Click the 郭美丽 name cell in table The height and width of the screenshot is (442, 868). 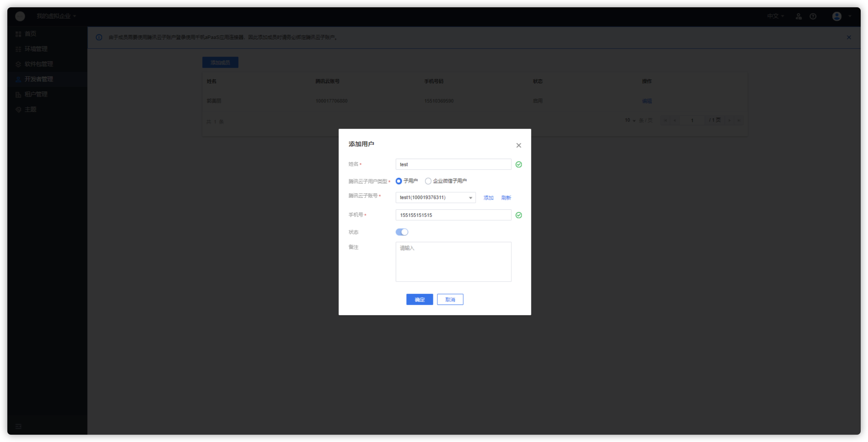(214, 101)
